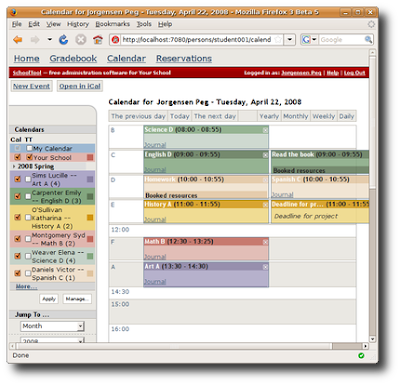
Task: Open the address bar URL history dropdown
Action: tap(290, 40)
